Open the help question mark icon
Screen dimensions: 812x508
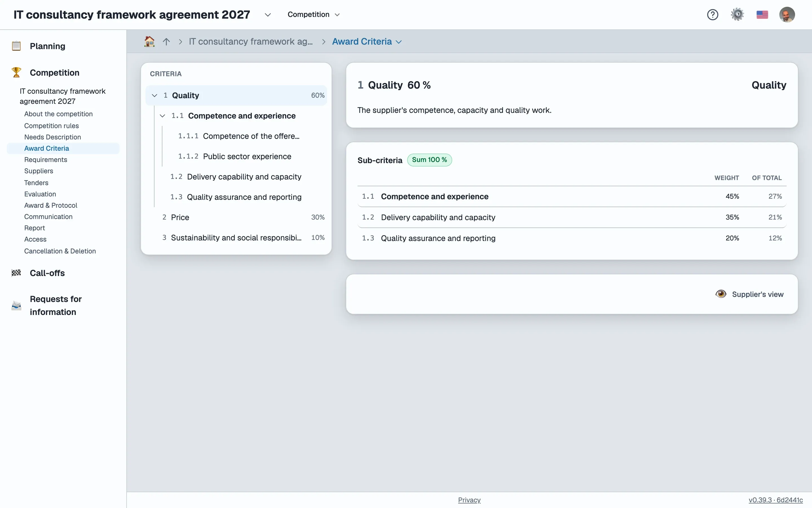tap(712, 14)
